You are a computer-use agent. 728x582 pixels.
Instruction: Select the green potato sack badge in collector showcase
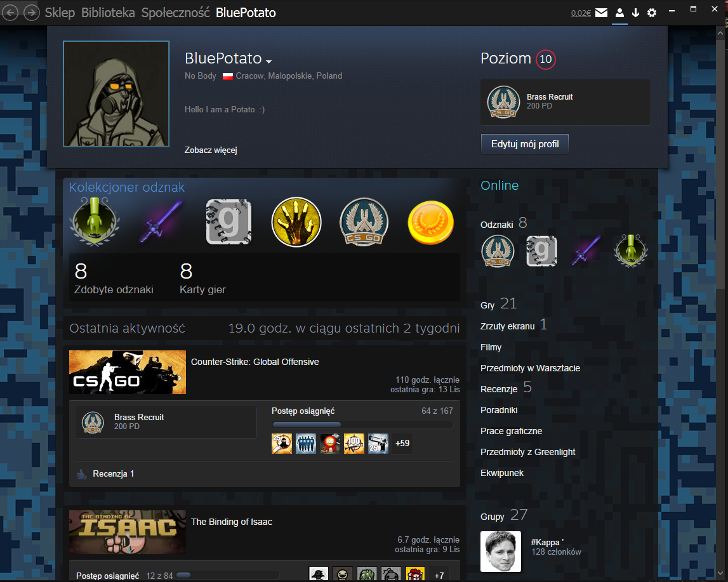click(95, 222)
